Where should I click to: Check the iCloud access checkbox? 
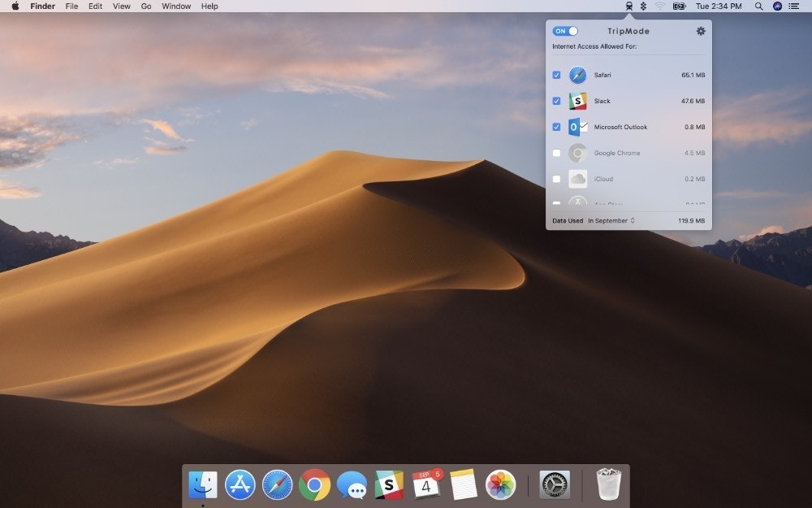(556, 179)
